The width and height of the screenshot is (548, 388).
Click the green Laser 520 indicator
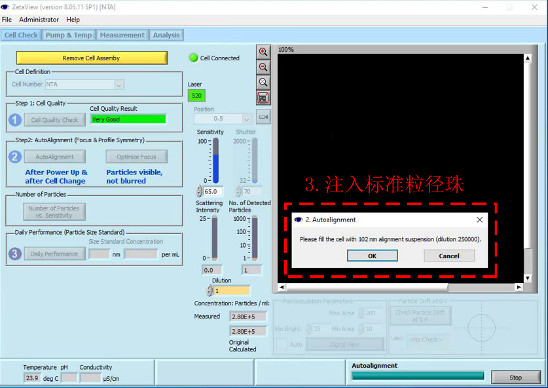coord(196,95)
